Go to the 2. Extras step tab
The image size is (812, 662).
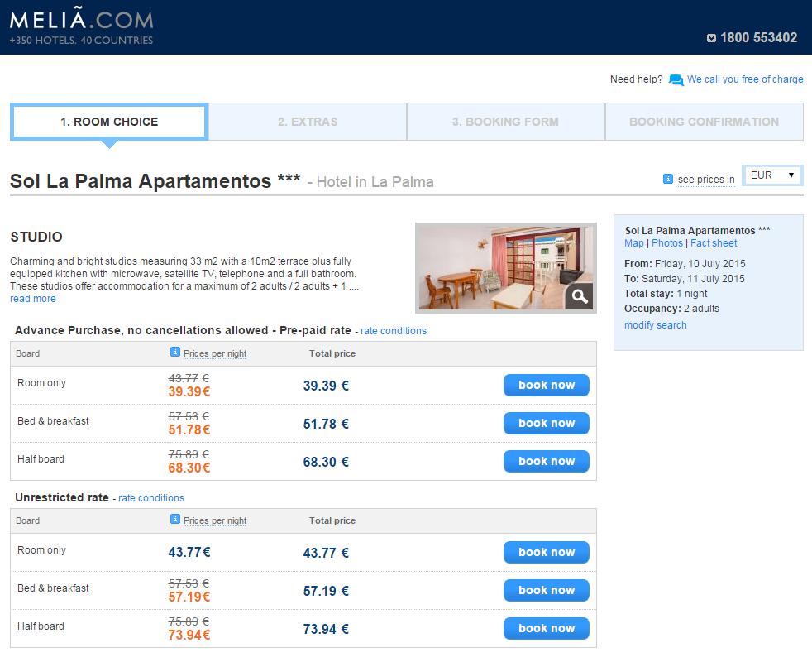(308, 122)
